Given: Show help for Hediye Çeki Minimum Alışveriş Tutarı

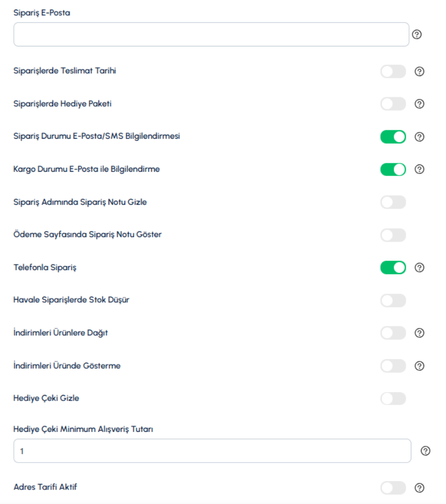Looking at the screenshot, I should pos(425,451).
